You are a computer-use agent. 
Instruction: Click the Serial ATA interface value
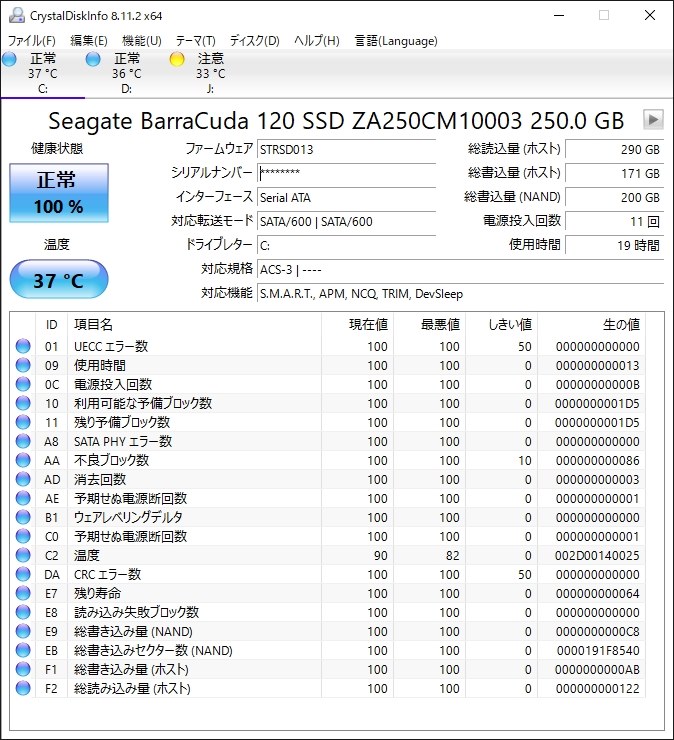pos(346,197)
